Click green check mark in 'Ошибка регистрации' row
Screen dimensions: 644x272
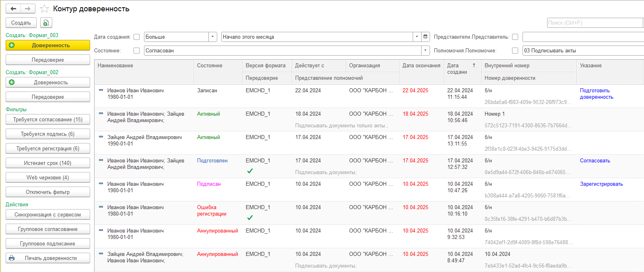pos(250,218)
